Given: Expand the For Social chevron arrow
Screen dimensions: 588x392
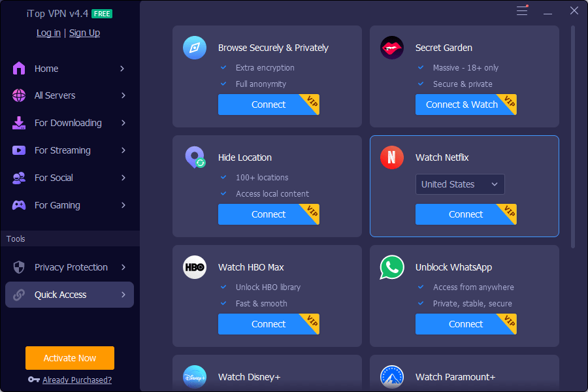Looking at the screenshot, I should [x=123, y=178].
